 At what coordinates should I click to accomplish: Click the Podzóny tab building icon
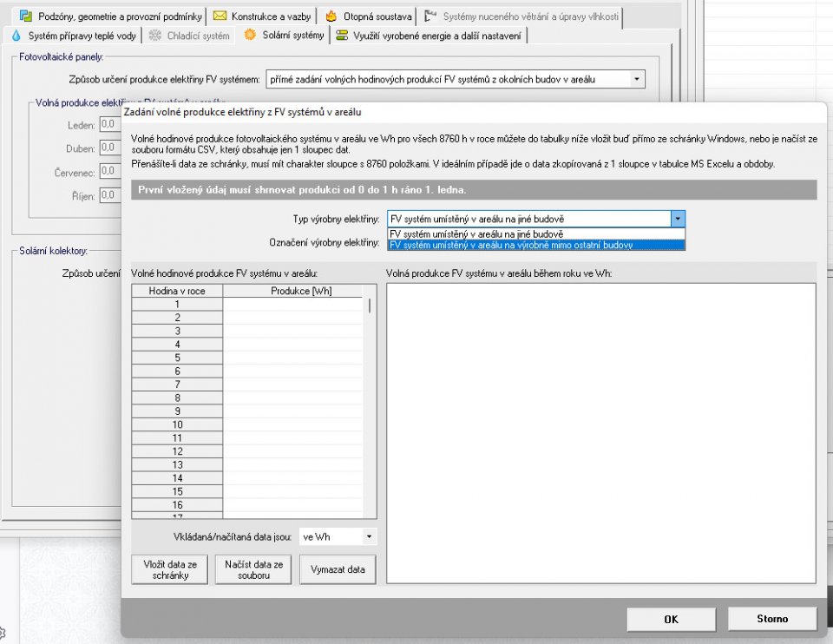tap(25, 16)
